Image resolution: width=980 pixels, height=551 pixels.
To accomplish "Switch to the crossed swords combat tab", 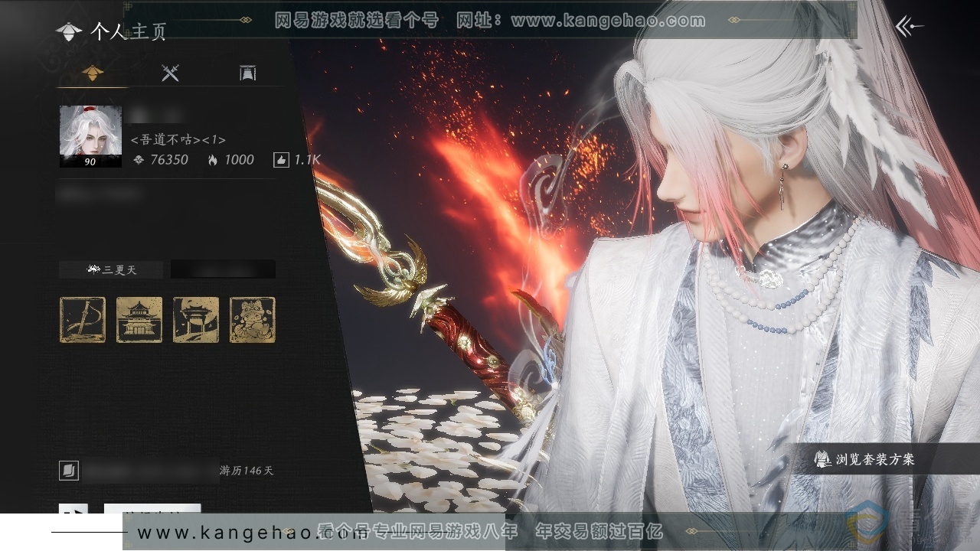I will [170, 73].
